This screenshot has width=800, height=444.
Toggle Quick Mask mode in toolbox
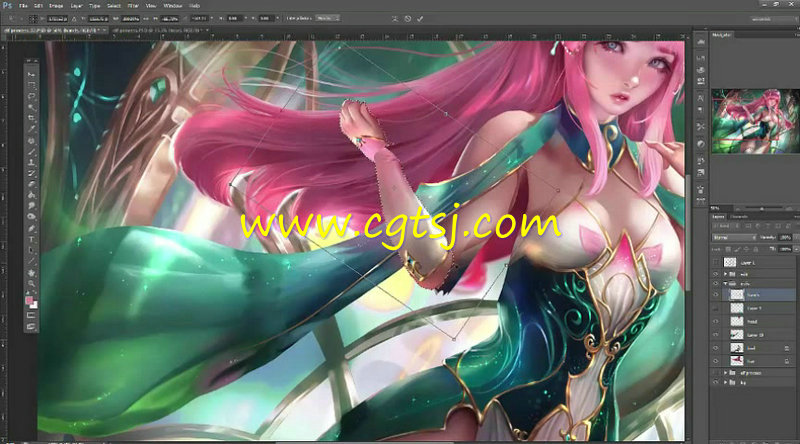pos(32,316)
